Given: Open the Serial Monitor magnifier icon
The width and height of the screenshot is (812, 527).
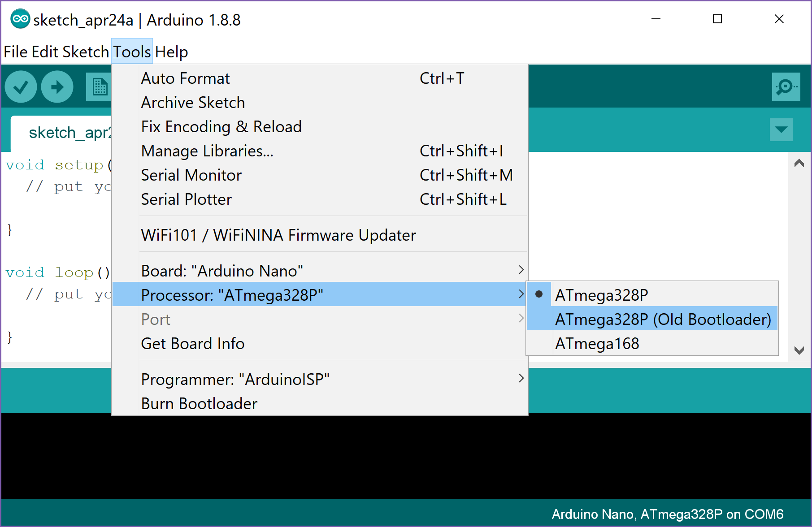Looking at the screenshot, I should coord(786,86).
